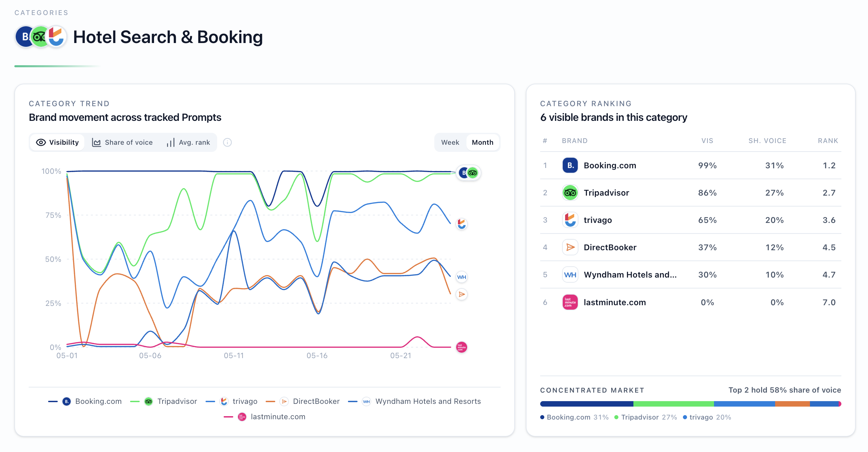
Task: Open DirectBooker brand row
Action: click(690, 247)
